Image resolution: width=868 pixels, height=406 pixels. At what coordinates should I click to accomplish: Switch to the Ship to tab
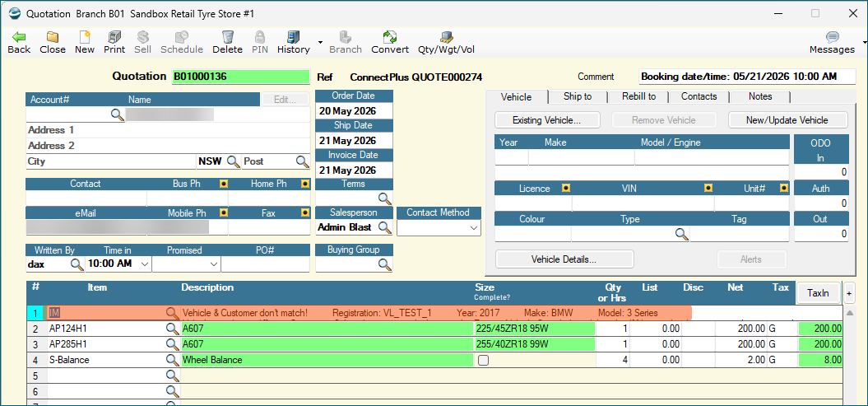coord(578,96)
